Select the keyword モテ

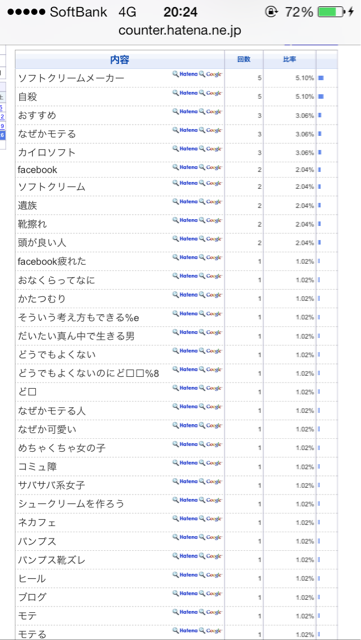(27, 616)
